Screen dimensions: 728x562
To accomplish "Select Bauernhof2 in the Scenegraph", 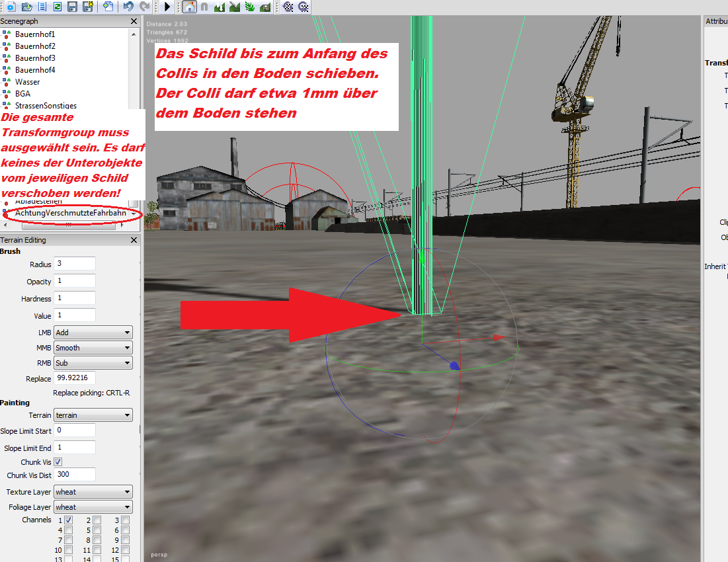I will pyautogui.click(x=35, y=46).
